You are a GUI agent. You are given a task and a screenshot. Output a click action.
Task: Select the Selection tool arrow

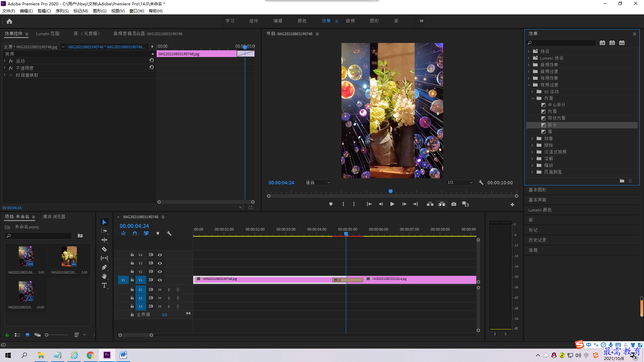coord(104,222)
